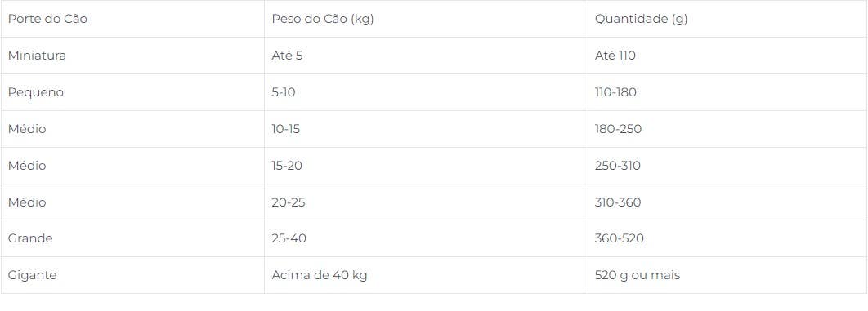Click the '310-360' quantity cell
This screenshot has height=311, width=868.
[x=727, y=202]
